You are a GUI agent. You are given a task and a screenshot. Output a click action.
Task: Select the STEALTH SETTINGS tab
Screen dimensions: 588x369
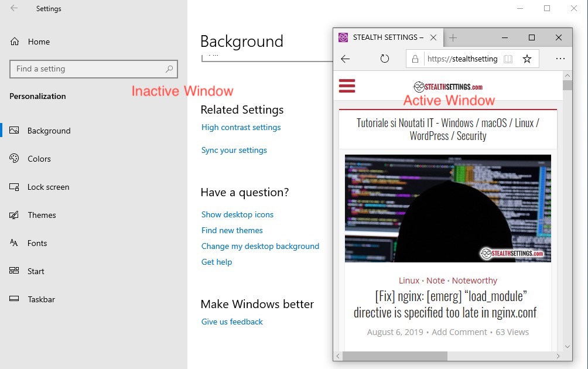[388, 37]
